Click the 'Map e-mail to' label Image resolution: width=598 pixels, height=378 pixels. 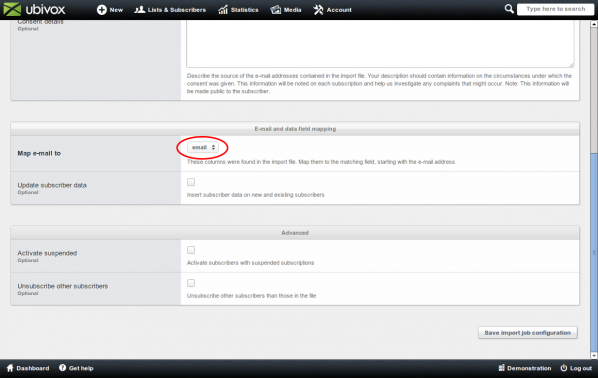coord(39,153)
